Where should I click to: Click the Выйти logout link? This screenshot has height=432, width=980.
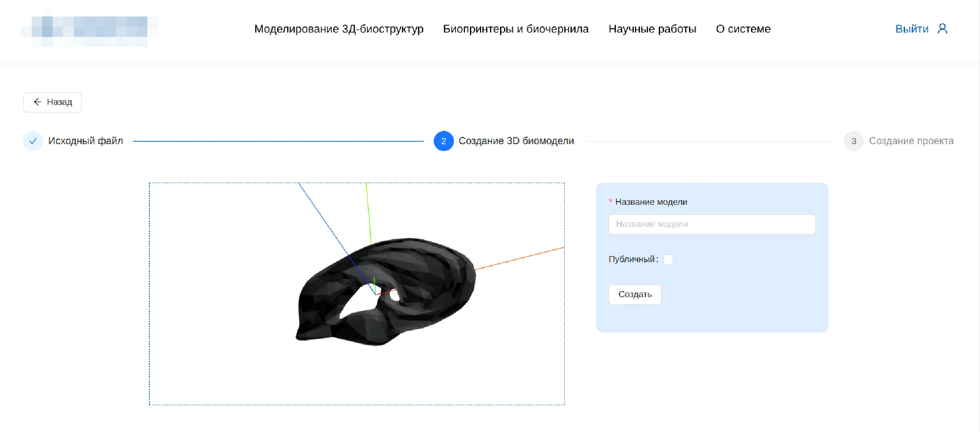click(x=912, y=29)
